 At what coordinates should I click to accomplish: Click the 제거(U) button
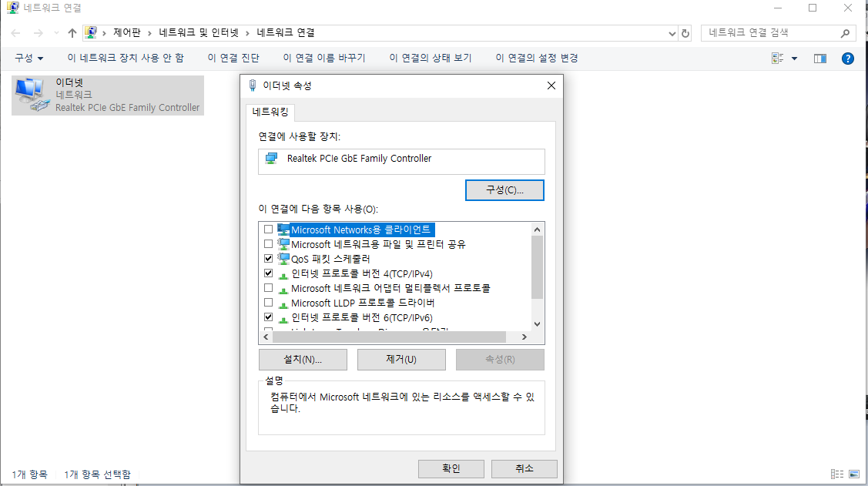click(401, 359)
